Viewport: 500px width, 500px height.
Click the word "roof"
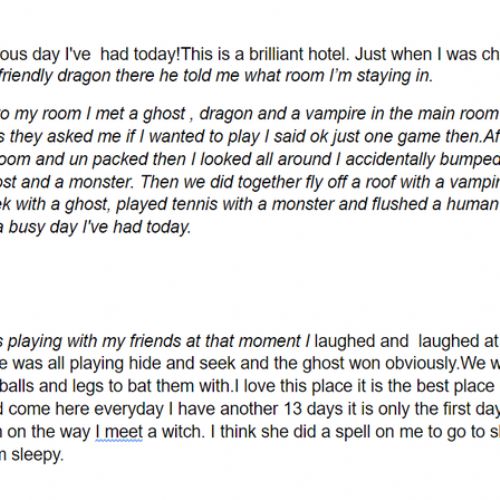pyautogui.click(x=380, y=182)
